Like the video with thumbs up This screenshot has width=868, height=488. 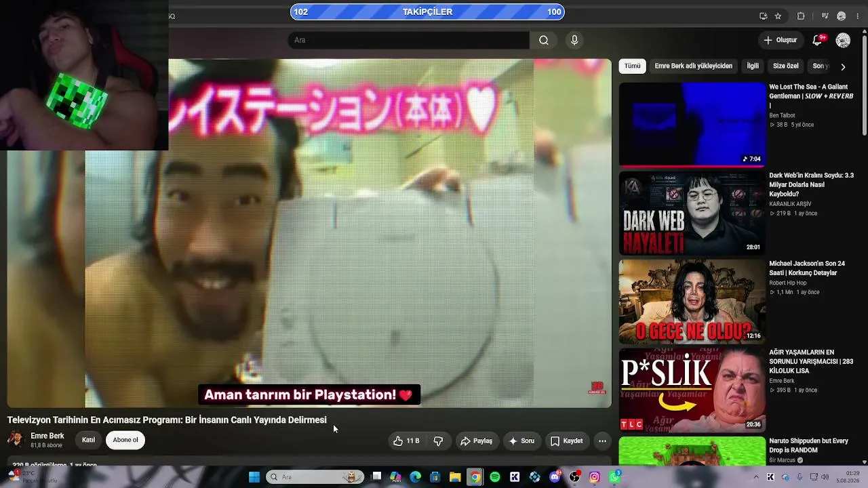pyautogui.click(x=406, y=441)
